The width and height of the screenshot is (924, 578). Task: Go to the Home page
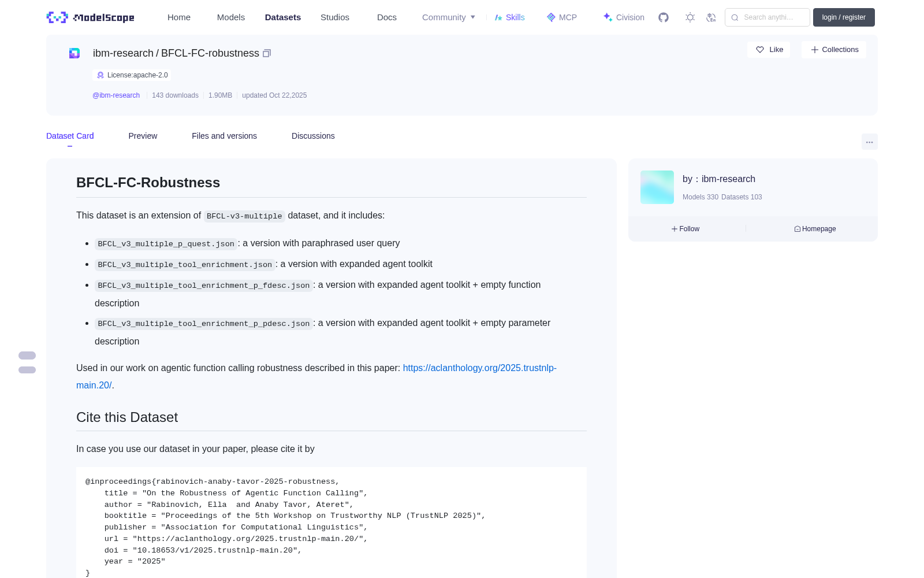click(179, 17)
